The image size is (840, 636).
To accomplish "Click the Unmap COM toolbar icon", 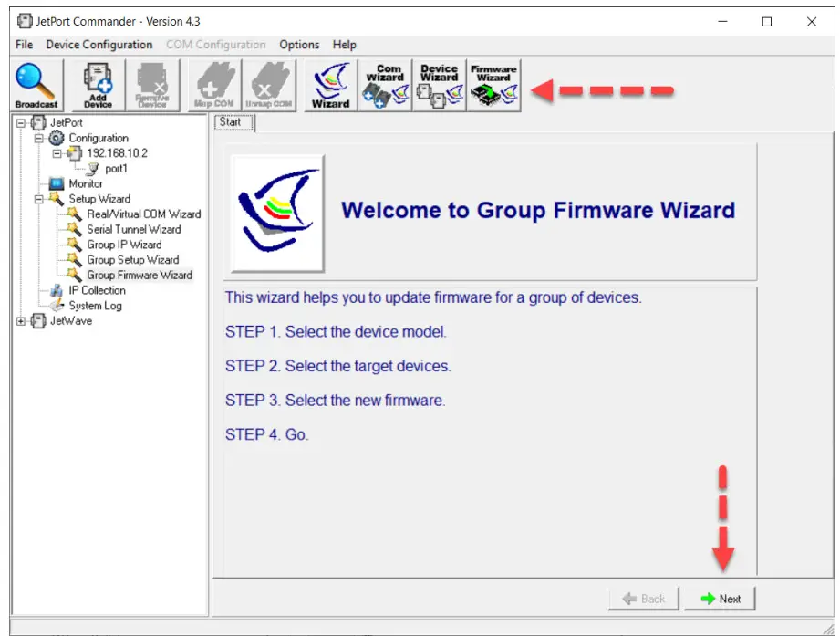I will coord(270,82).
